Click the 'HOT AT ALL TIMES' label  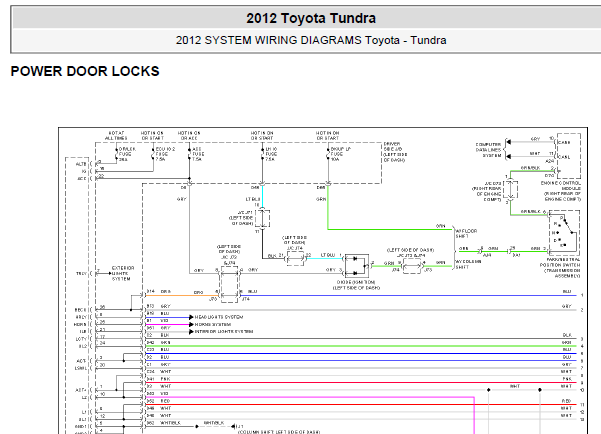pos(116,135)
